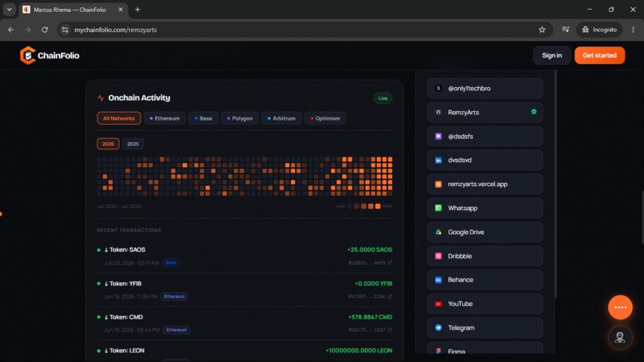Filter activity by Polygon

point(240,118)
